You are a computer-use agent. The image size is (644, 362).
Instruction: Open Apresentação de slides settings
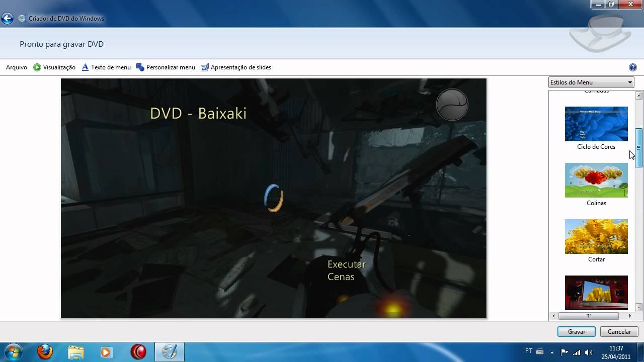236,67
